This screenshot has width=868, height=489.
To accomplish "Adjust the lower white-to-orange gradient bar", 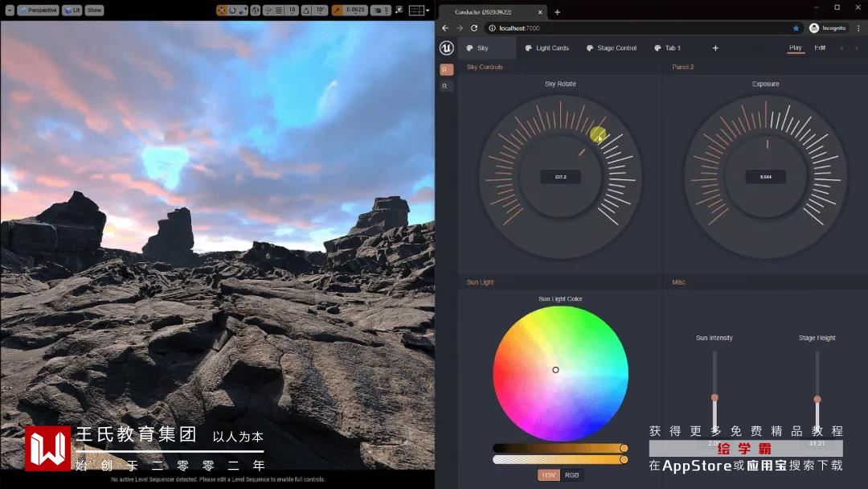I will 560,460.
